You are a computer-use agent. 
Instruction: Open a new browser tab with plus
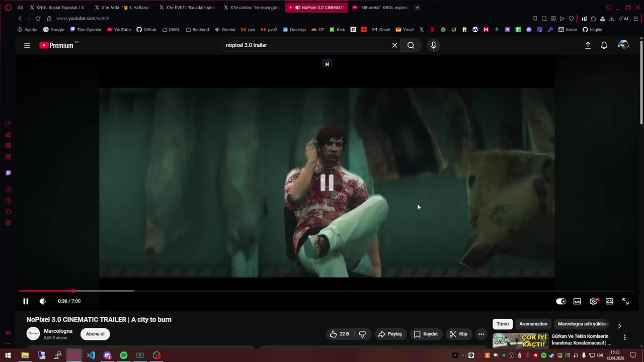(417, 8)
